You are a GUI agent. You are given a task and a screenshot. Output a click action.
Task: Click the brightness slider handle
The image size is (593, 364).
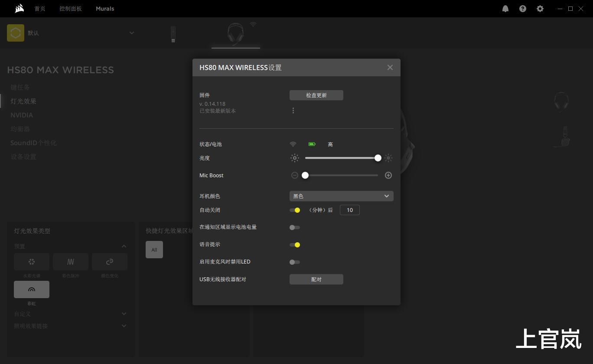click(x=378, y=158)
